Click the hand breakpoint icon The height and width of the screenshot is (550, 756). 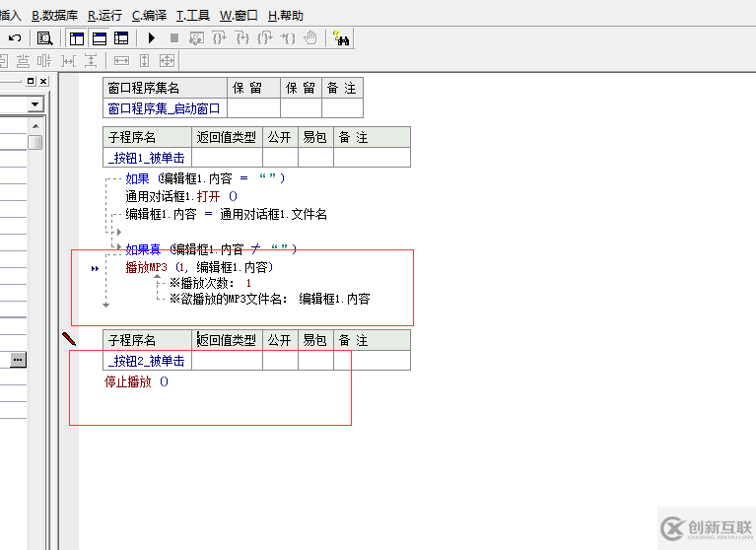pyautogui.click(x=311, y=38)
